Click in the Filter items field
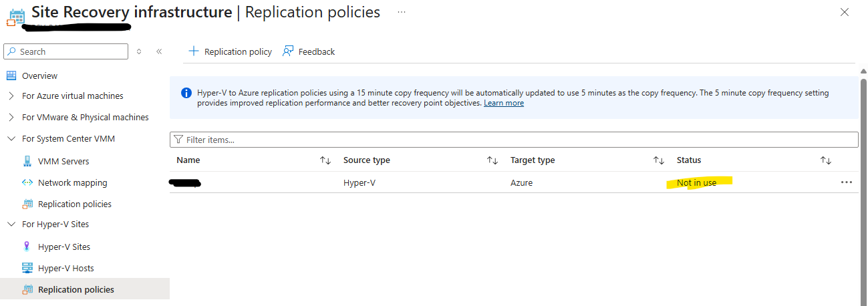The width and height of the screenshot is (868, 306). [514, 140]
